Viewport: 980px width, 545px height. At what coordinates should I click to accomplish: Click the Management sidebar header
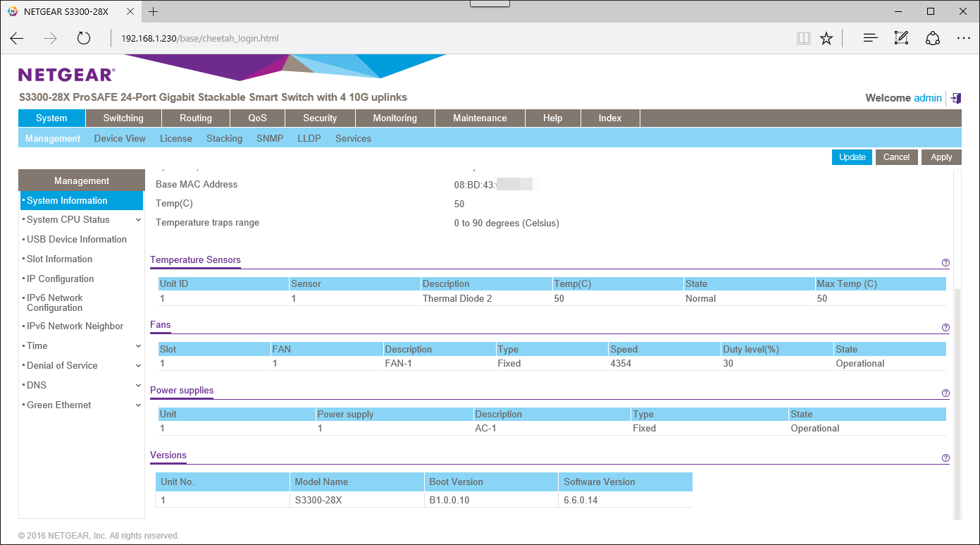82,181
